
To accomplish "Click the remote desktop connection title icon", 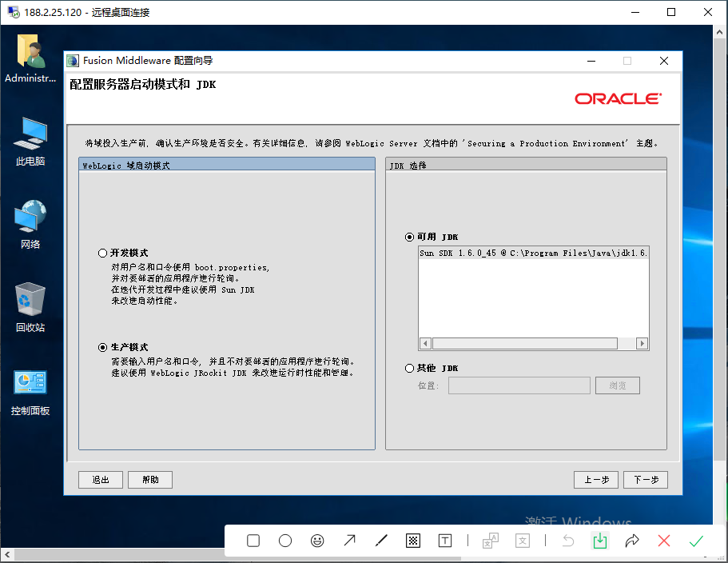I will [x=14, y=12].
